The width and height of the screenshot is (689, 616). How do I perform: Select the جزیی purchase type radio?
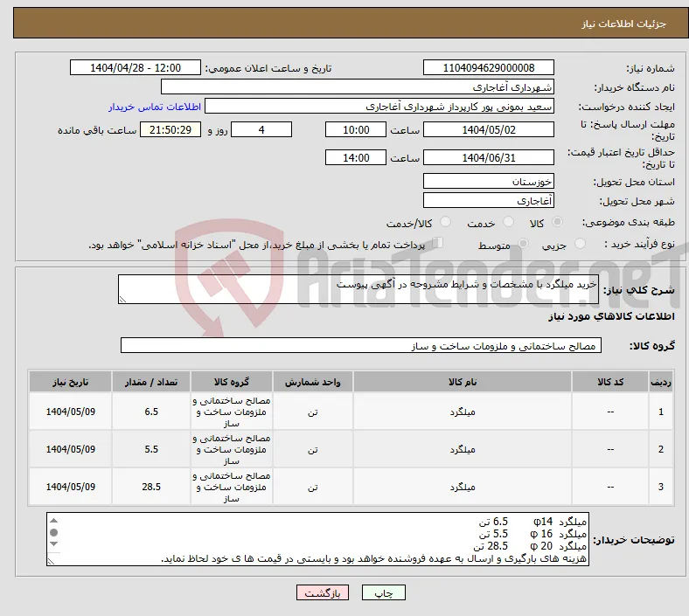[x=580, y=244]
